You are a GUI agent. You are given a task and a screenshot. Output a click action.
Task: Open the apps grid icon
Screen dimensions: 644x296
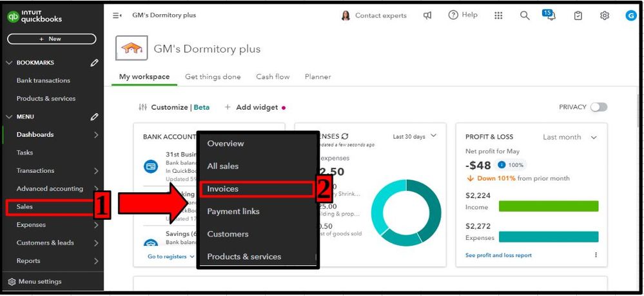click(498, 15)
